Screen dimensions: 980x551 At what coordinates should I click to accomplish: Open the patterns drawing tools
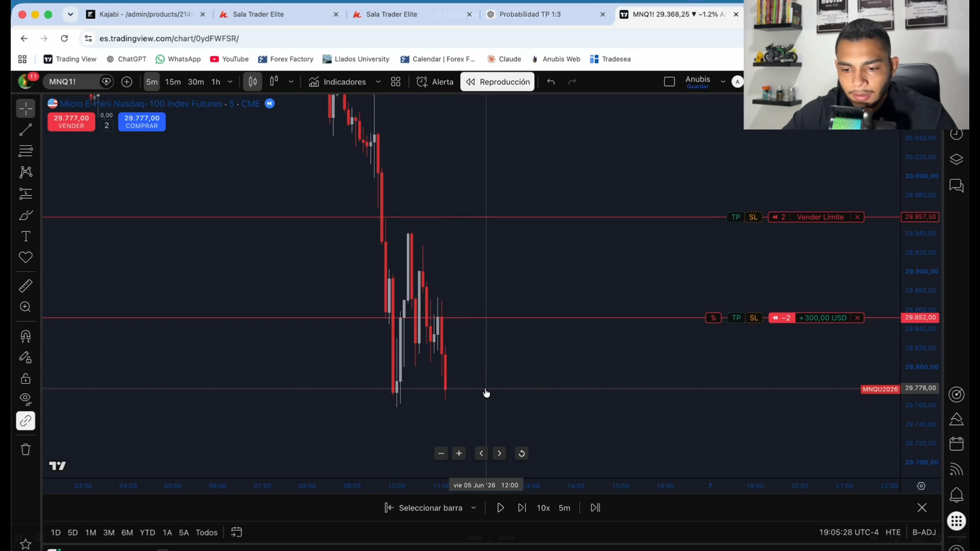click(x=26, y=172)
